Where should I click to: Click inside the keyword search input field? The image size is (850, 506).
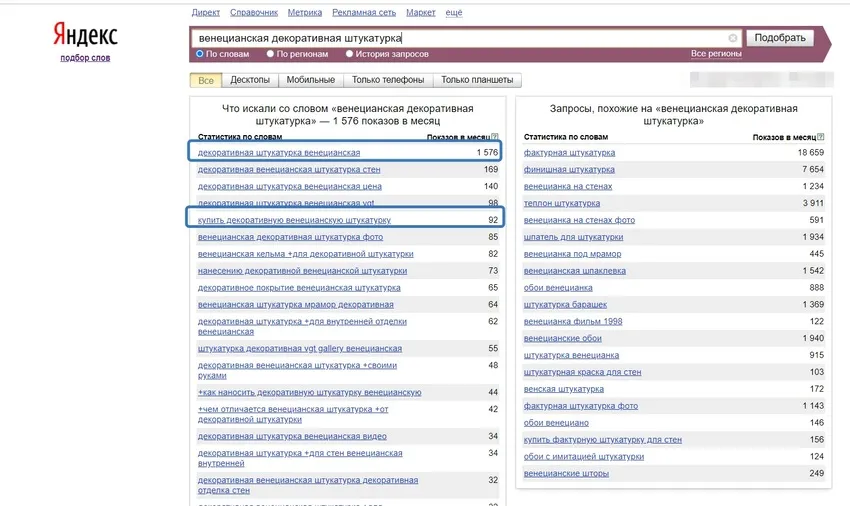click(460, 38)
